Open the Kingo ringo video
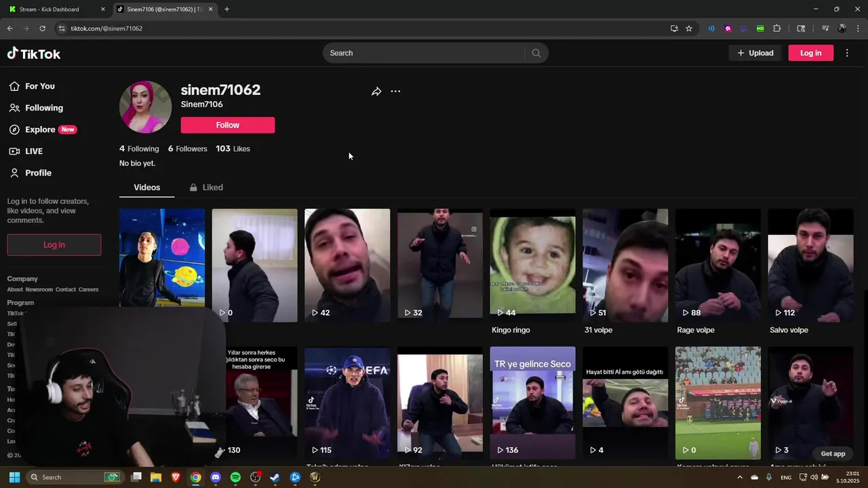 pyautogui.click(x=532, y=265)
